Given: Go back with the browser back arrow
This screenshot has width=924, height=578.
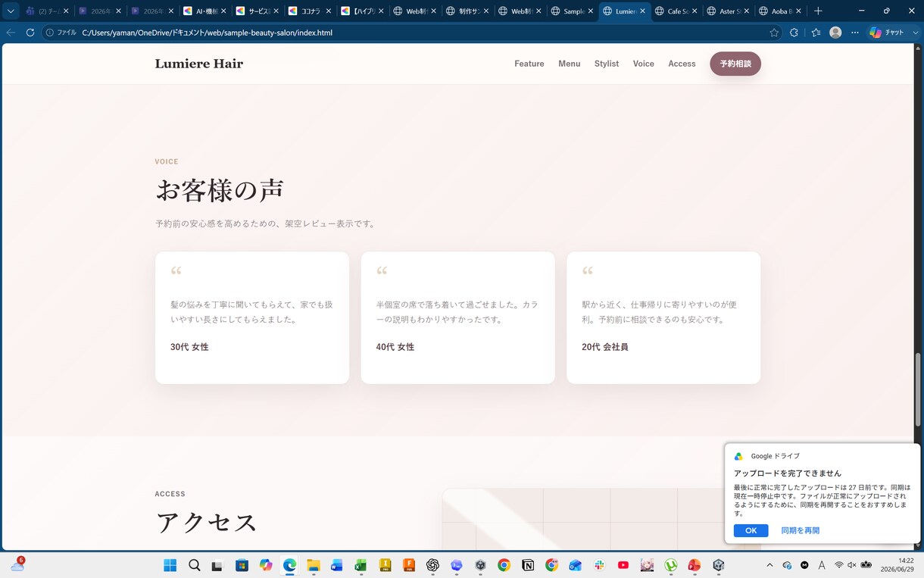Looking at the screenshot, I should tap(11, 33).
